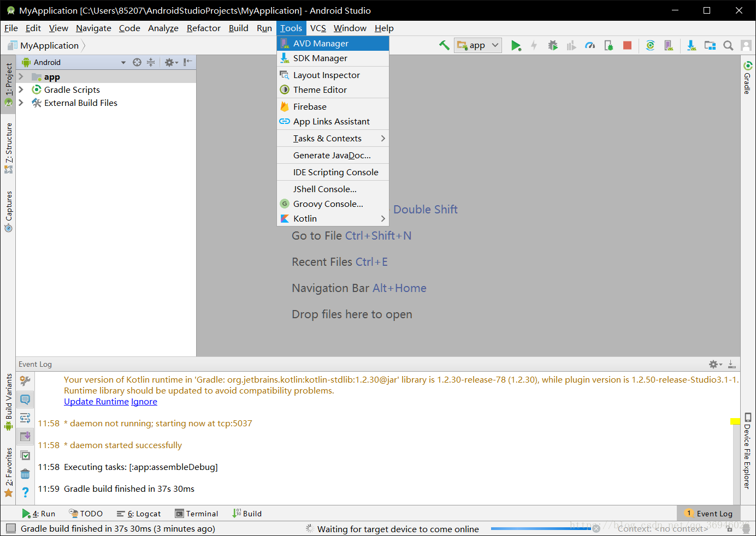Image resolution: width=756 pixels, height=536 pixels.
Task: Stop the running process with red square
Action: click(627, 45)
